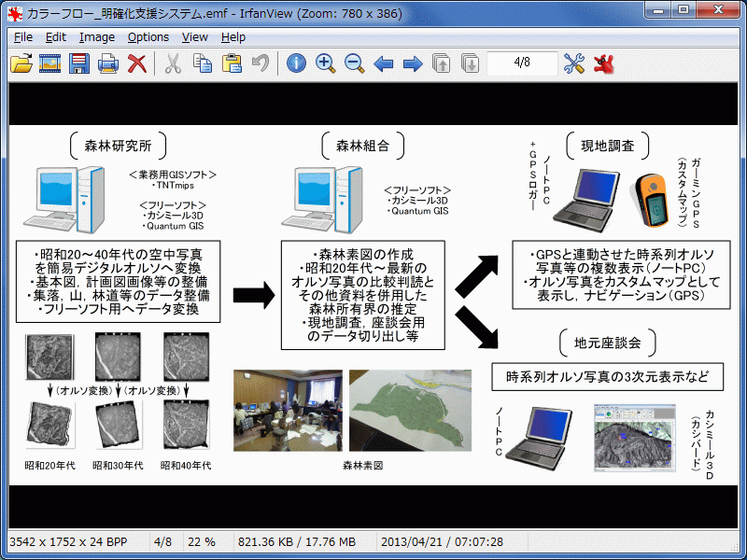Show image information with the blue i icon
Screen dimensions: 747x560
tap(296, 64)
